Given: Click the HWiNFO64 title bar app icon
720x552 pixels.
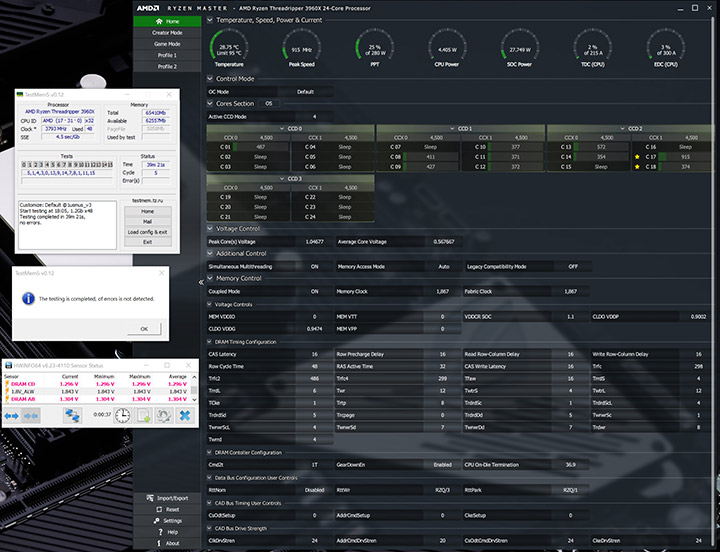Looking at the screenshot, I should click(x=8, y=366).
